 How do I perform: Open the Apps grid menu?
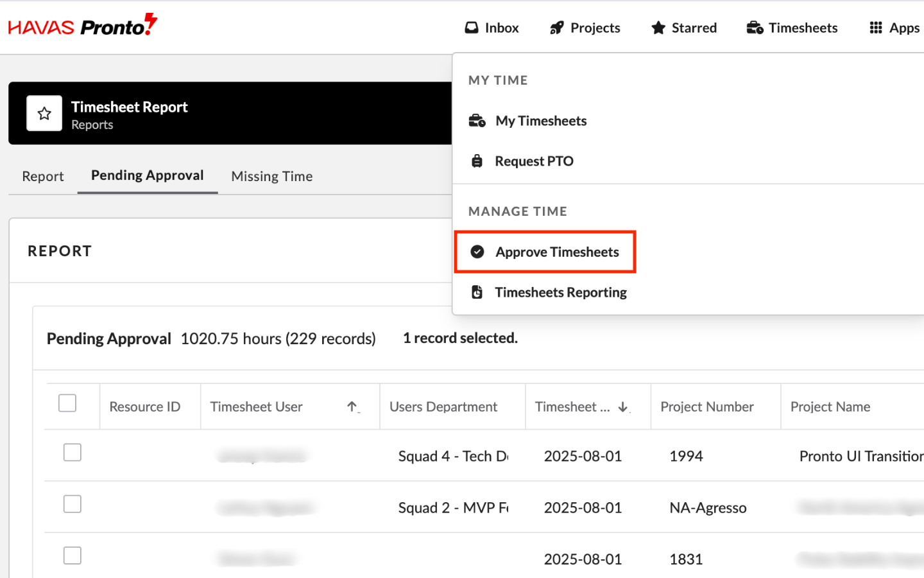click(894, 28)
